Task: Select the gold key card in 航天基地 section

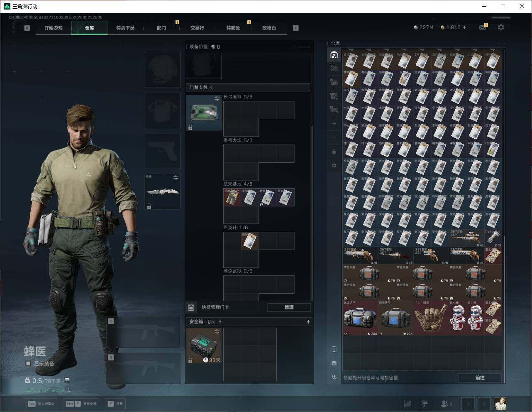Action: coord(232,197)
